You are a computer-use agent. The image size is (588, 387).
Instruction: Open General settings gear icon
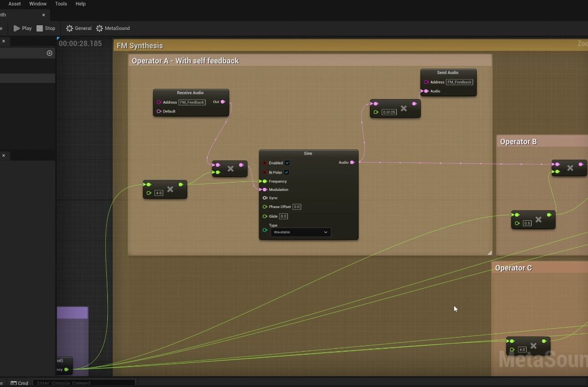(70, 28)
